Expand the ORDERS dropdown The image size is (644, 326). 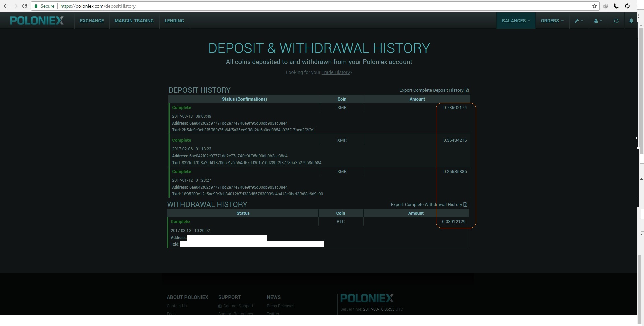coord(552,21)
